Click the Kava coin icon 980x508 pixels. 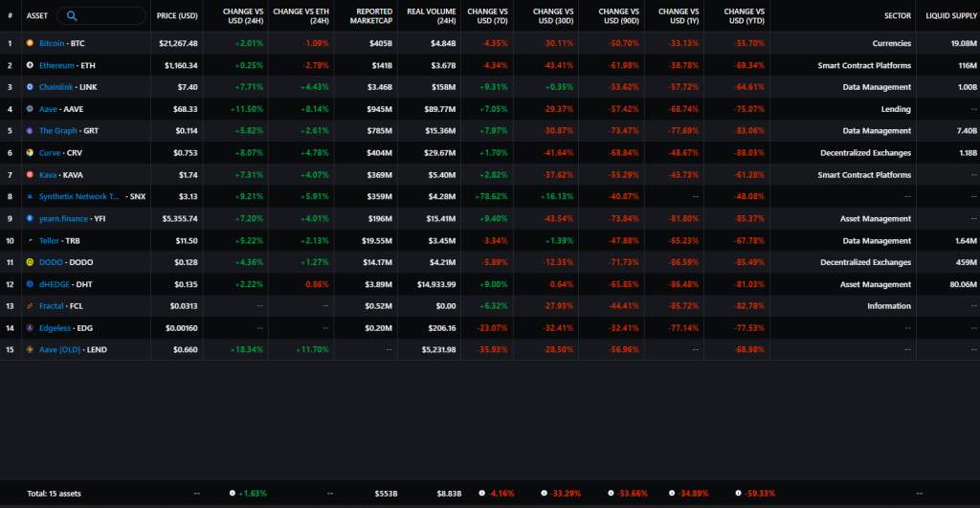pyautogui.click(x=30, y=175)
